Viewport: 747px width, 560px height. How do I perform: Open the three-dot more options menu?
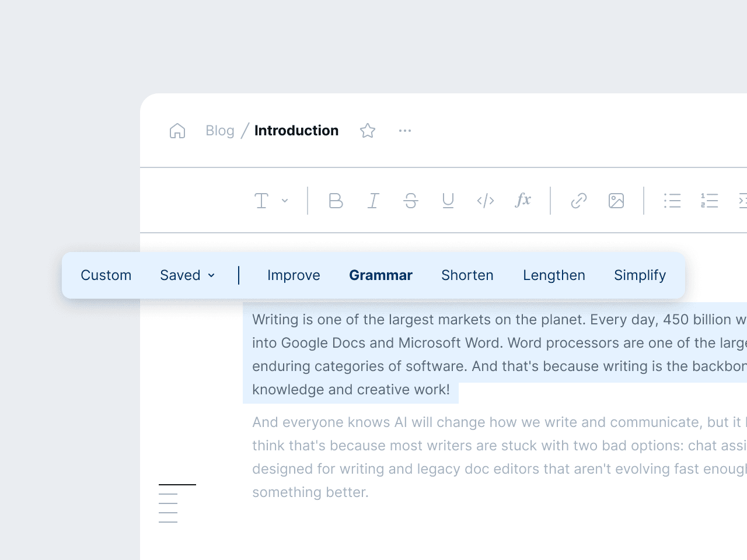[x=405, y=131]
